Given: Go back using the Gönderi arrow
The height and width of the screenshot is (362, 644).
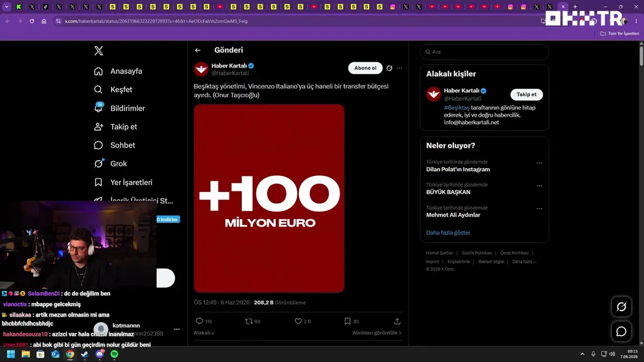Looking at the screenshot, I should pyautogui.click(x=197, y=50).
